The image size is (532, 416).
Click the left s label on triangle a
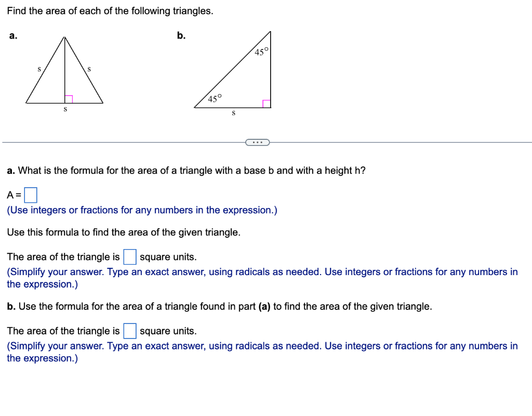(x=39, y=69)
